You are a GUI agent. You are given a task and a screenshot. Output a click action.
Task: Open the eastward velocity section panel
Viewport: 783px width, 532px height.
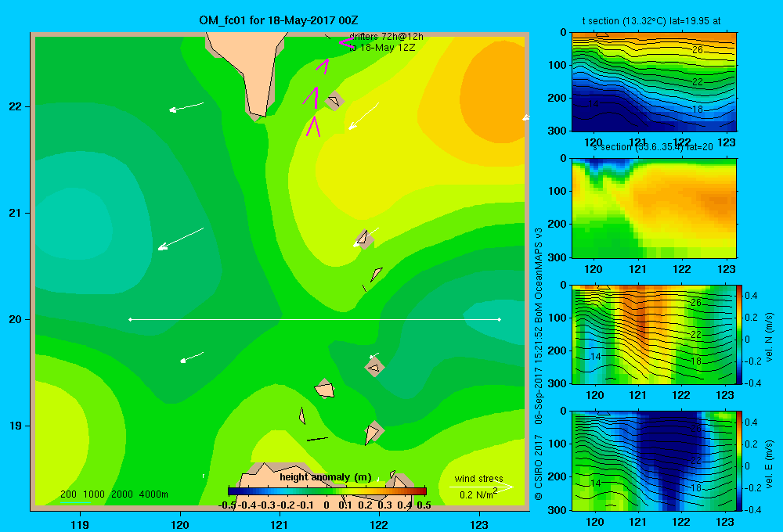pyautogui.click(x=654, y=461)
